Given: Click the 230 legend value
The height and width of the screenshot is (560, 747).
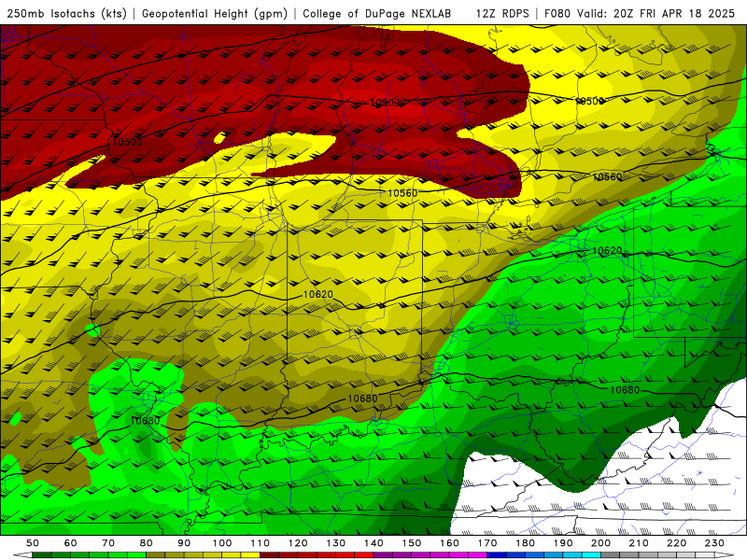Looking at the screenshot, I should click(715, 543).
